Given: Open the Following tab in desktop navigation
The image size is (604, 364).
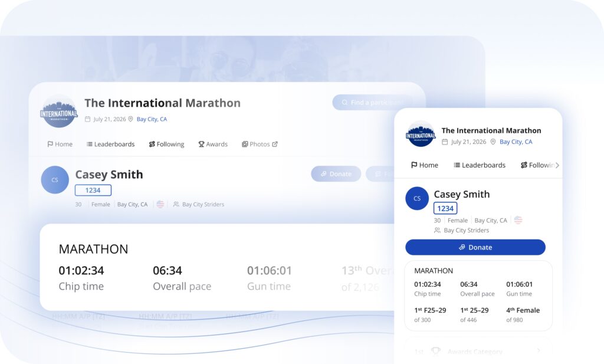Looking at the screenshot, I should pos(166,144).
